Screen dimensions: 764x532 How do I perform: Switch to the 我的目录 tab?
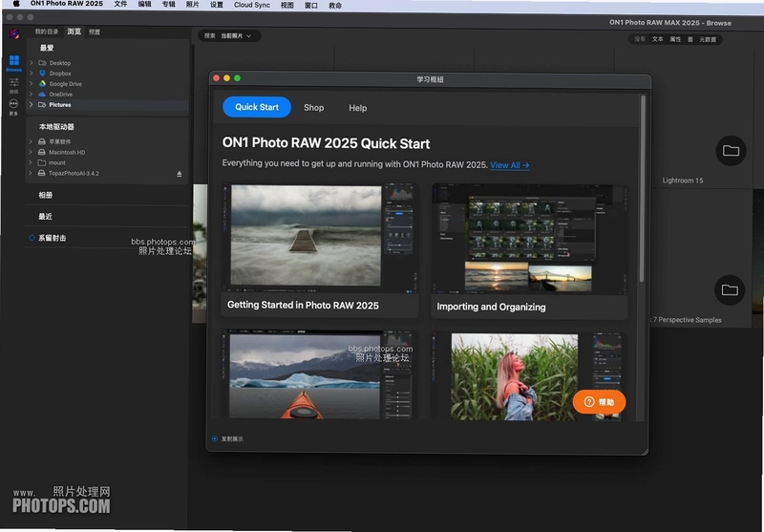(46, 32)
